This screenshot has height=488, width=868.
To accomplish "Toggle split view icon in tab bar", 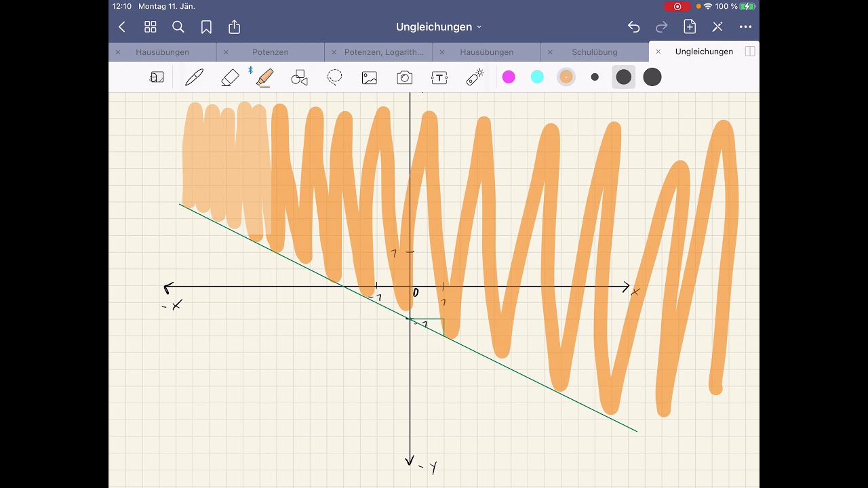I will 750,52.
